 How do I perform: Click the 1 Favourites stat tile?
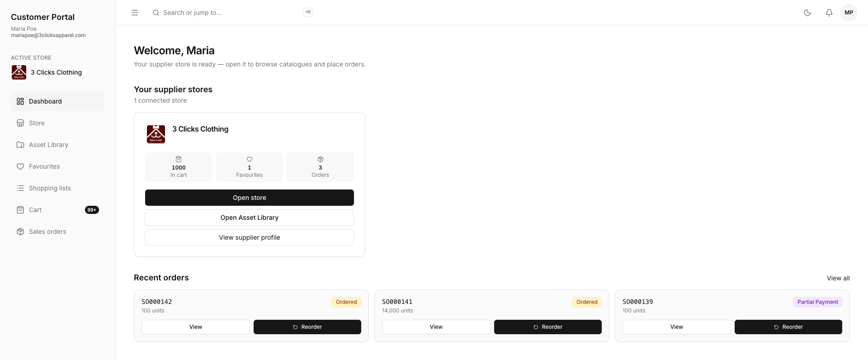(250, 167)
